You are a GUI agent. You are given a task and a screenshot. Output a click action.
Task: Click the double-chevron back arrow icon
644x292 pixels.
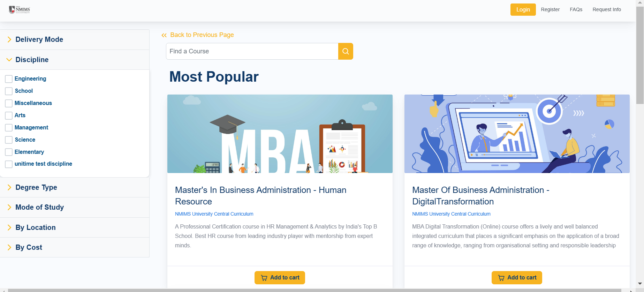pyautogui.click(x=164, y=35)
